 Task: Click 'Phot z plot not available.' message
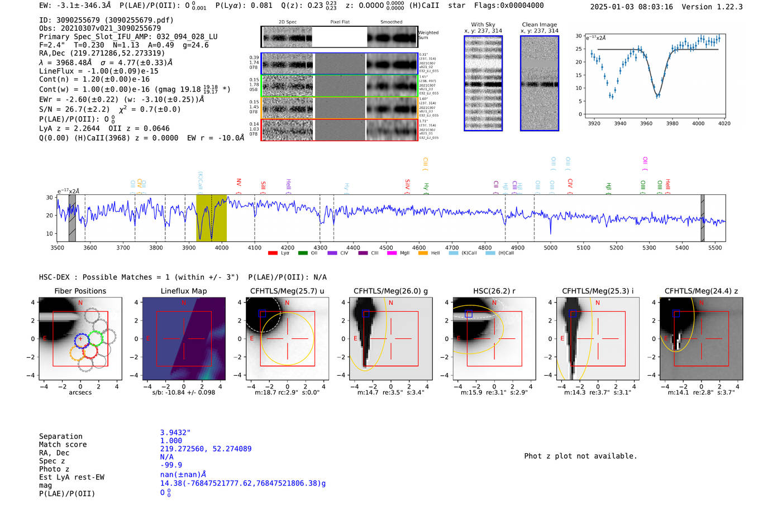pyautogui.click(x=580, y=456)
